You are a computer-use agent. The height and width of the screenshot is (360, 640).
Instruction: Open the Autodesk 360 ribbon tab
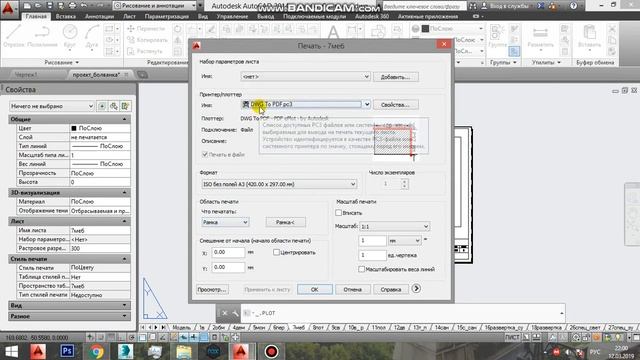coord(372,16)
